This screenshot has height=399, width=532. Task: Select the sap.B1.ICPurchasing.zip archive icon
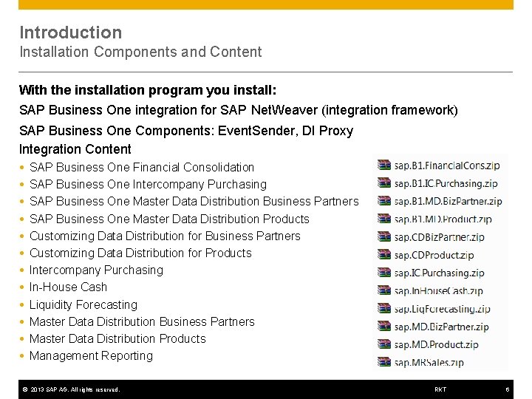(384, 183)
